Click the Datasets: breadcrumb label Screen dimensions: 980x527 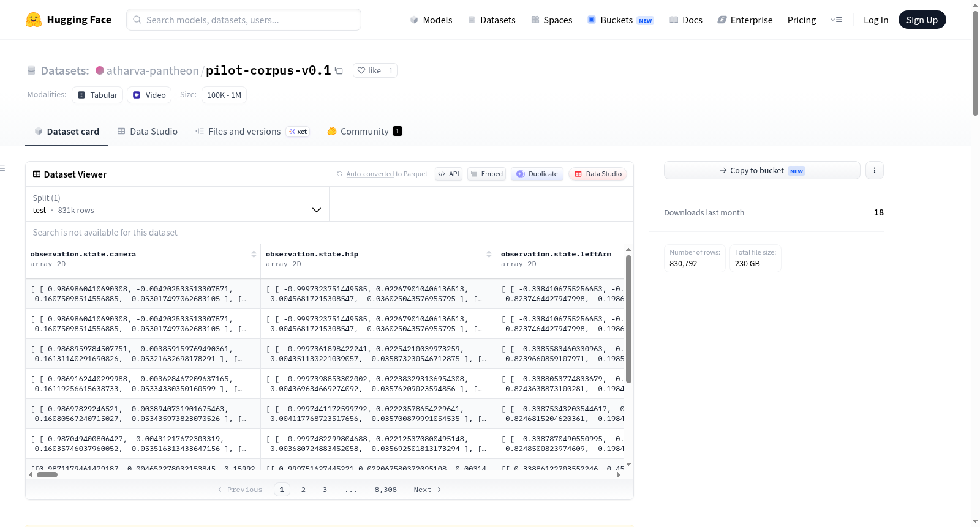point(65,70)
